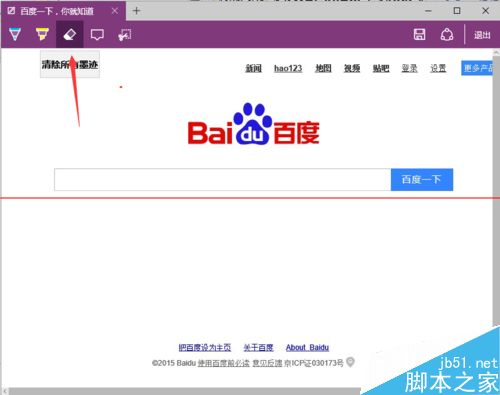The height and width of the screenshot is (395, 500).
Task: Click the horizontal scrollbar left arrow
Action: [x=4, y=391]
